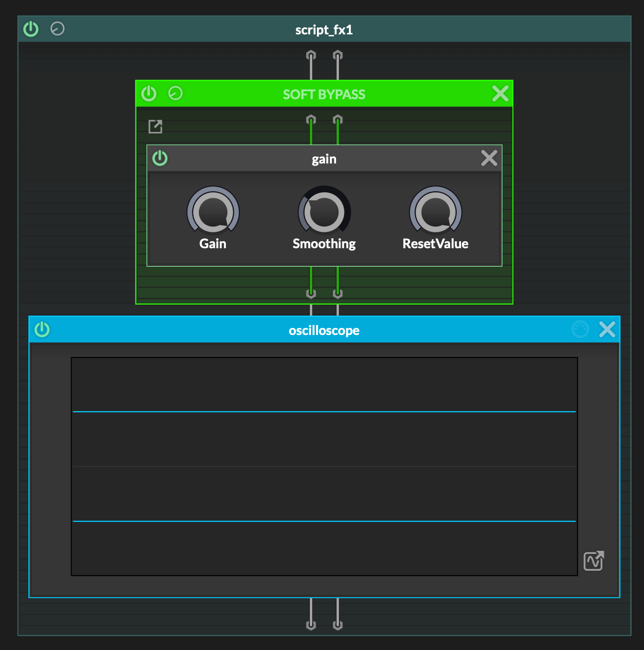644x650 pixels.
Task: Toggle the oscilloscope power button
Action: pyautogui.click(x=42, y=329)
